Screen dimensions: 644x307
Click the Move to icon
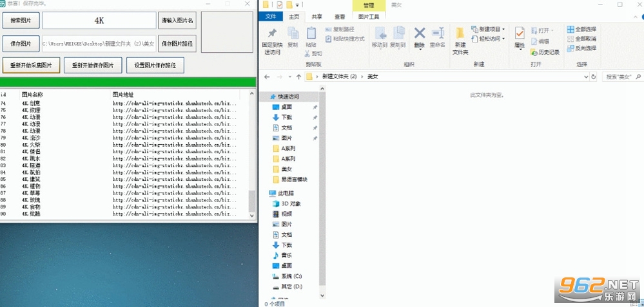point(380,33)
